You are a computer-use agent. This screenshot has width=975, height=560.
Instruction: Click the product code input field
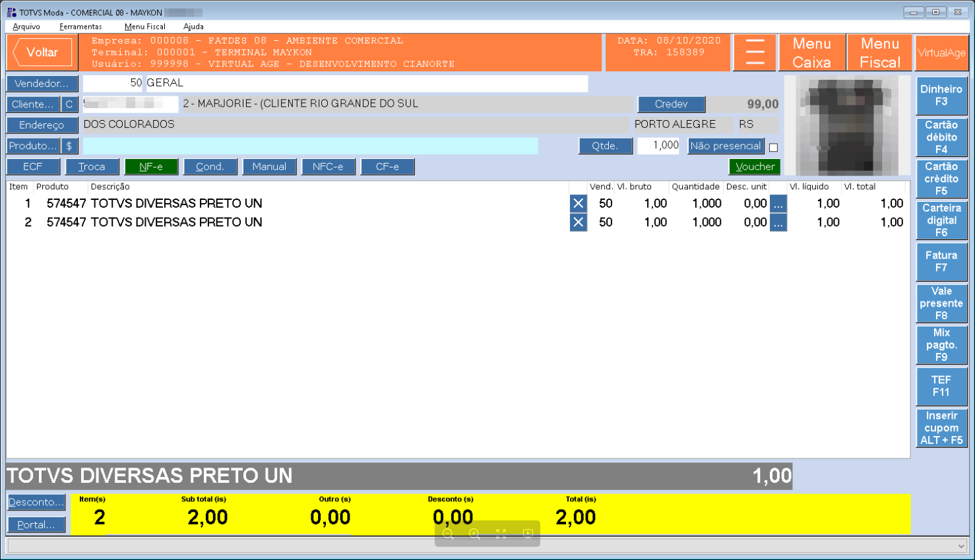[x=310, y=146]
